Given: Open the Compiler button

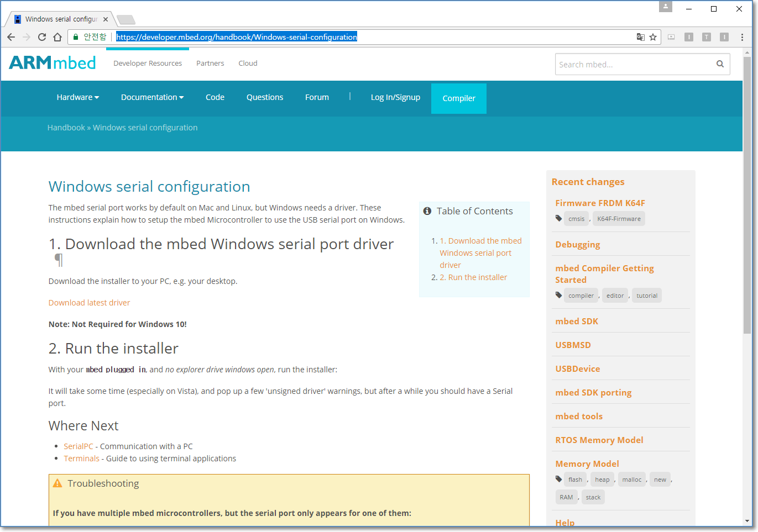Looking at the screenshot, I should coord(459,98).
